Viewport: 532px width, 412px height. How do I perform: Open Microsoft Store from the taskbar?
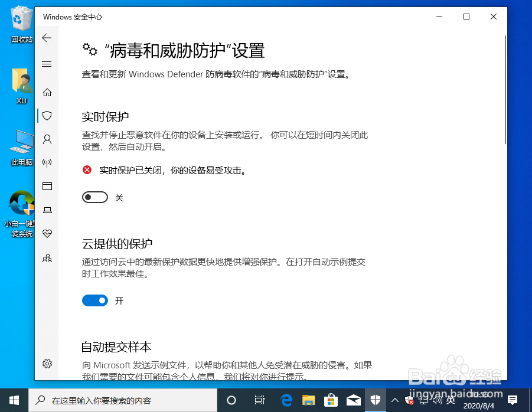(x=331, y=400)
